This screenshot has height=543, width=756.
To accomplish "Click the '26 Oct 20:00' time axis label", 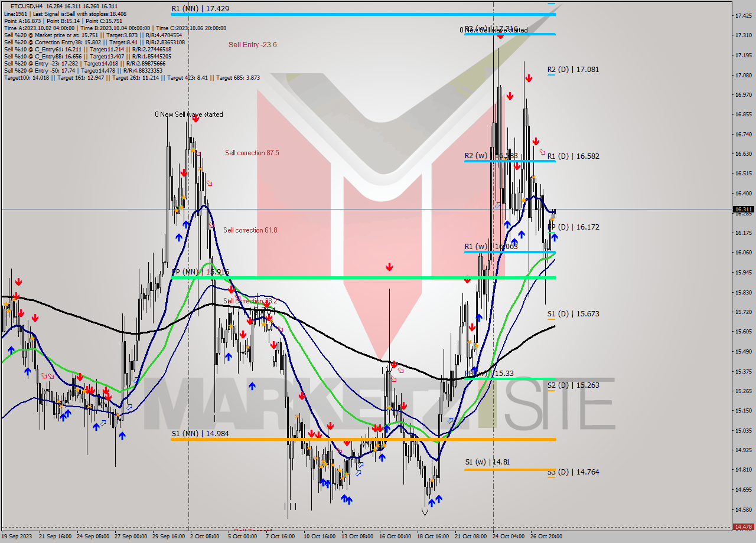I will click(546, 537).
